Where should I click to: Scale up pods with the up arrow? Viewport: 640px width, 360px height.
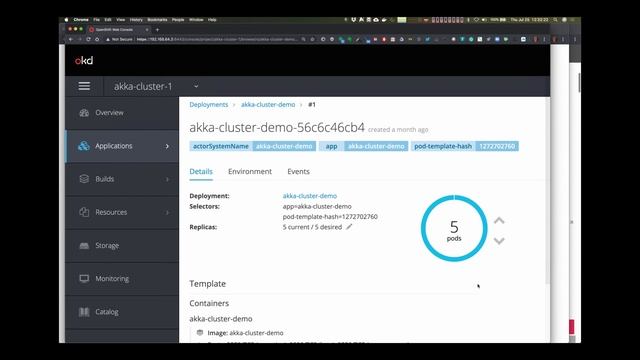pyautogui.click(x=499, y=221)
